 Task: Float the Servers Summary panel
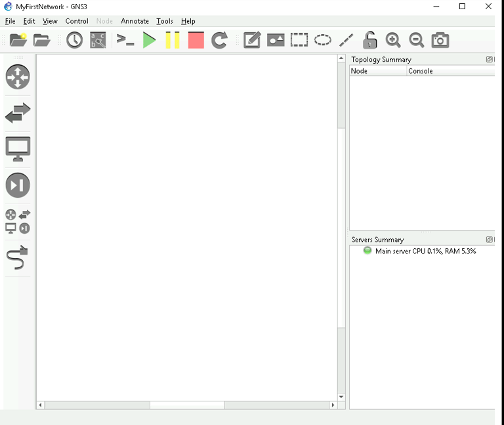[489, 239]
